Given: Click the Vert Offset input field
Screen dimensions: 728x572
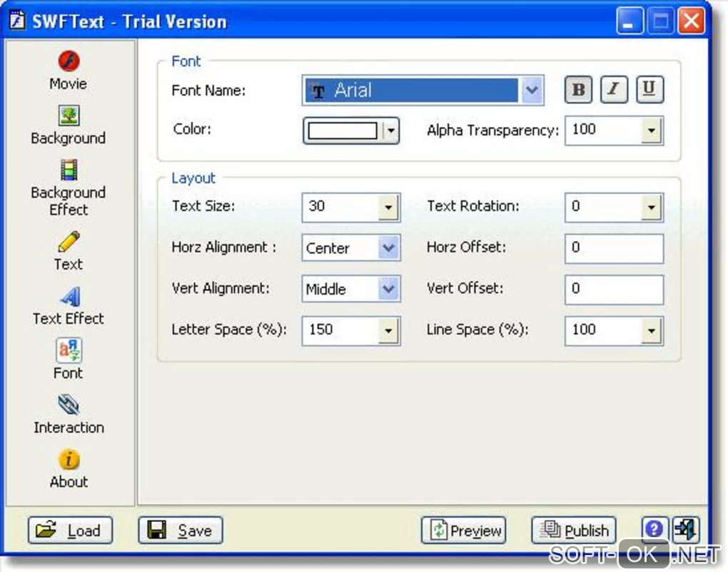Looking at the screenshot, I should 614,290.
